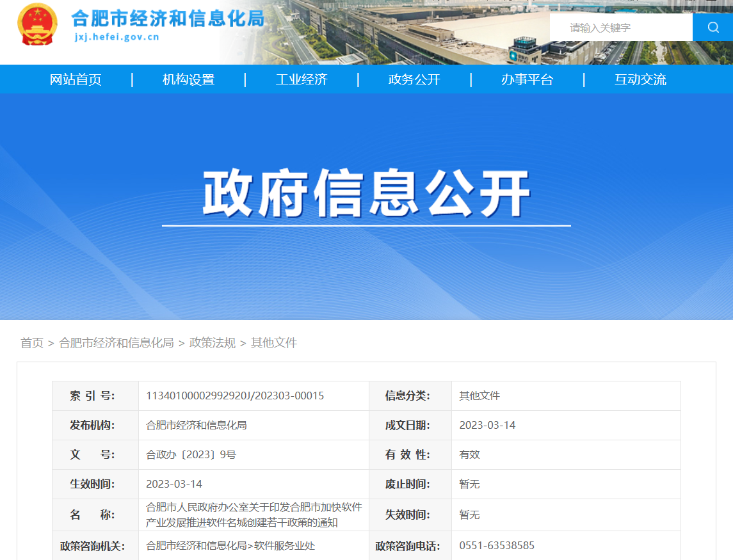
Task: Select 工业经济 in the navigation bar
Action: pyautogui.click(x=302, y=79)
